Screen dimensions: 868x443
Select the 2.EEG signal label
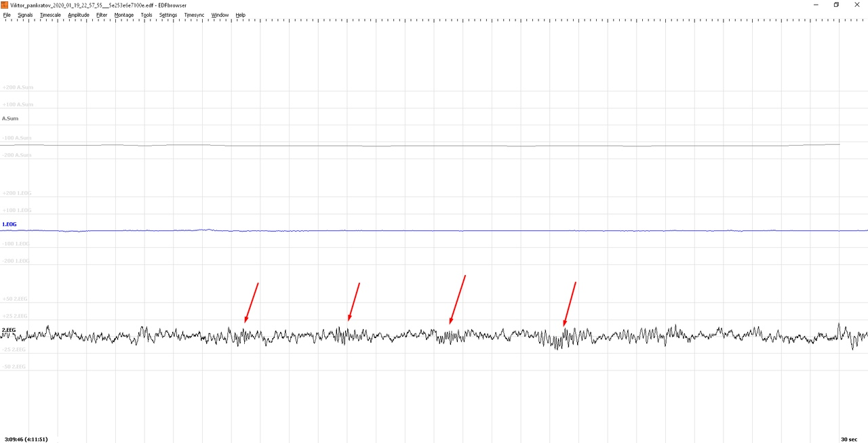[x=9, y=330]
